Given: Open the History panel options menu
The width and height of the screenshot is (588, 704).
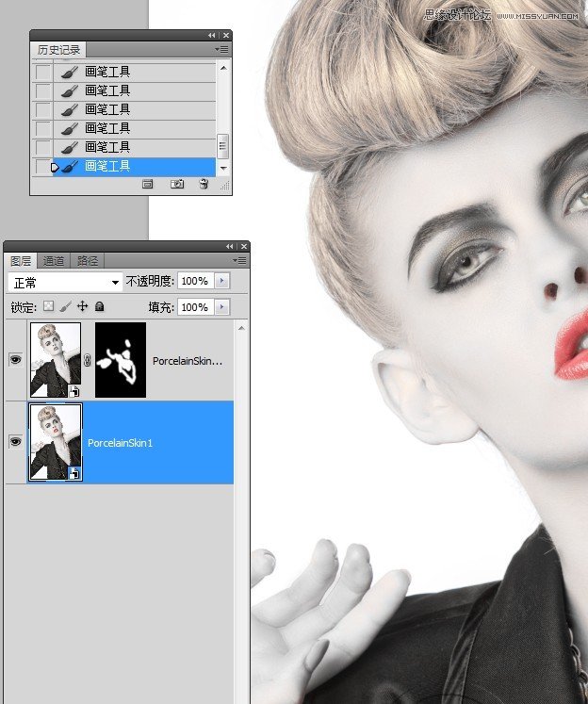Looking at the screenshot, I should pyautogui.click(x=221, y=49).
